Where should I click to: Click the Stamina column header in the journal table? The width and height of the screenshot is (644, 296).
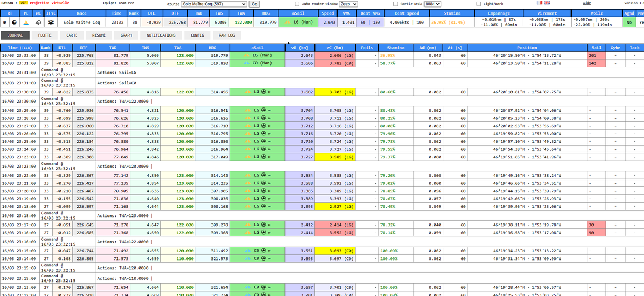pos(395,48)
